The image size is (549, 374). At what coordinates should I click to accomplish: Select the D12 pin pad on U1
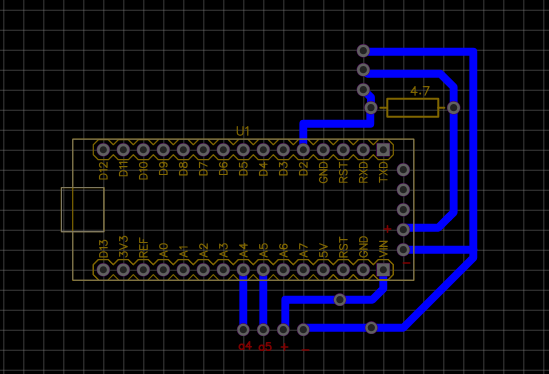point(103,150)
